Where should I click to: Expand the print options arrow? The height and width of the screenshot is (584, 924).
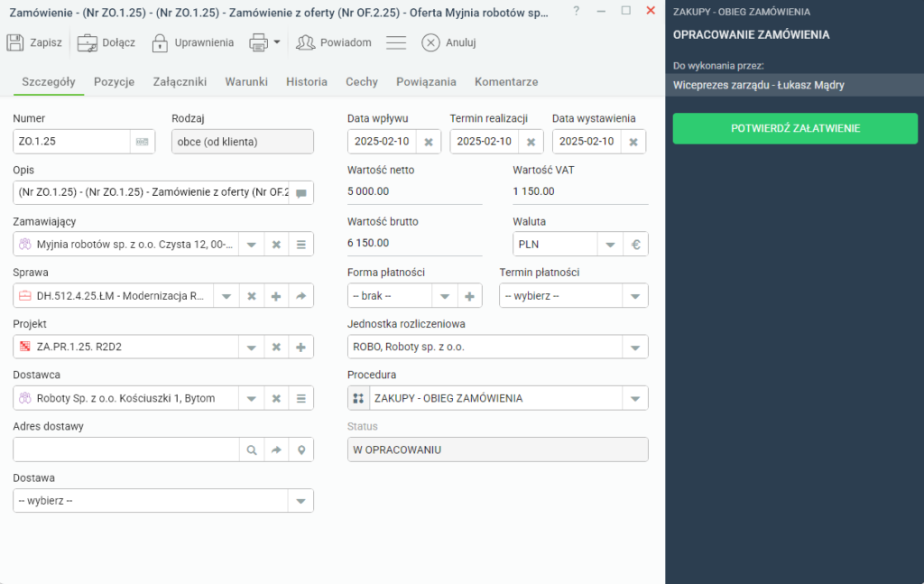tap(276, 42)
